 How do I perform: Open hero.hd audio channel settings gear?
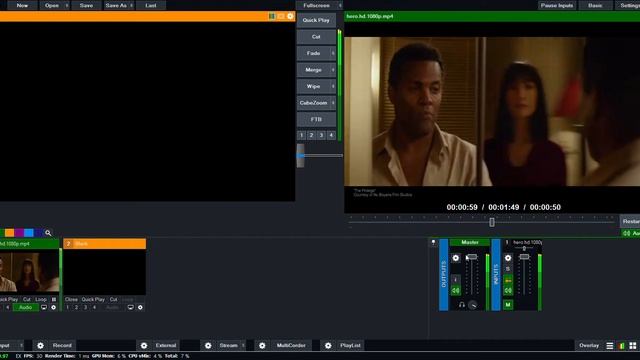508,258
